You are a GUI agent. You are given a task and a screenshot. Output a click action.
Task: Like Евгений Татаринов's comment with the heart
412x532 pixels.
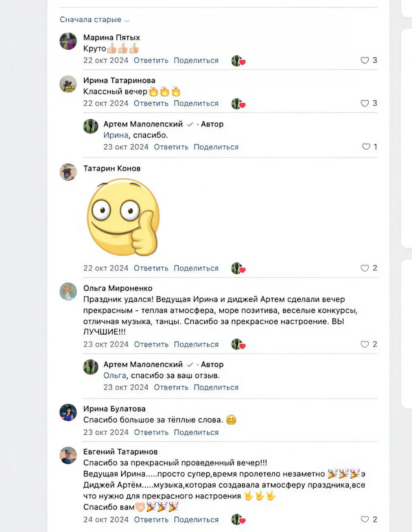click(x=365, y=519)
